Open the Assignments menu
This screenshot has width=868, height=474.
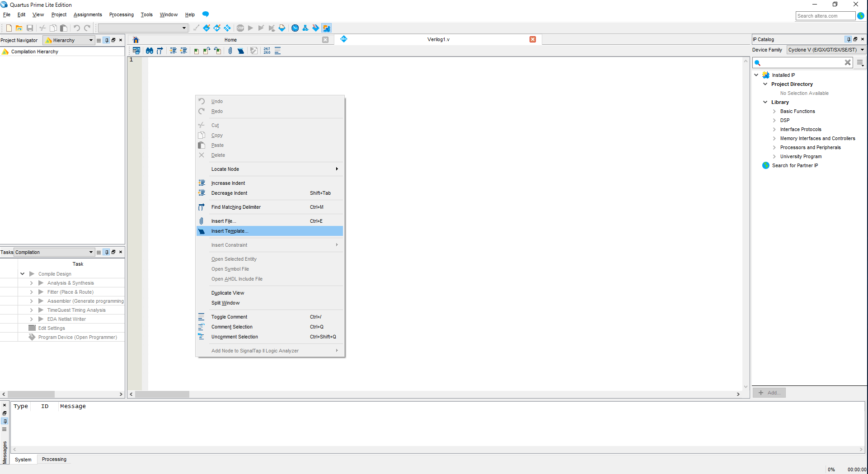[x=88, y=14]
